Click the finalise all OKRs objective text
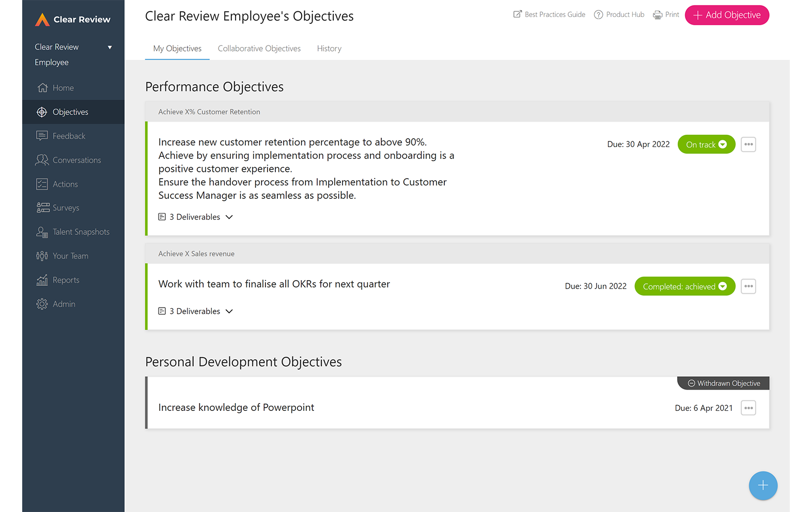The image size is (812, 512). [274, 284]
